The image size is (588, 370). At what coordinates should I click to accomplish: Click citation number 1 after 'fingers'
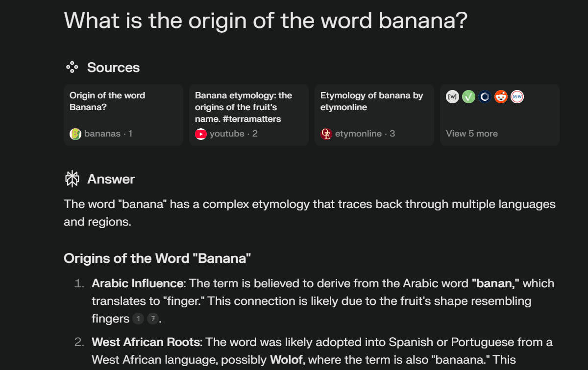(x=138, y=319)
